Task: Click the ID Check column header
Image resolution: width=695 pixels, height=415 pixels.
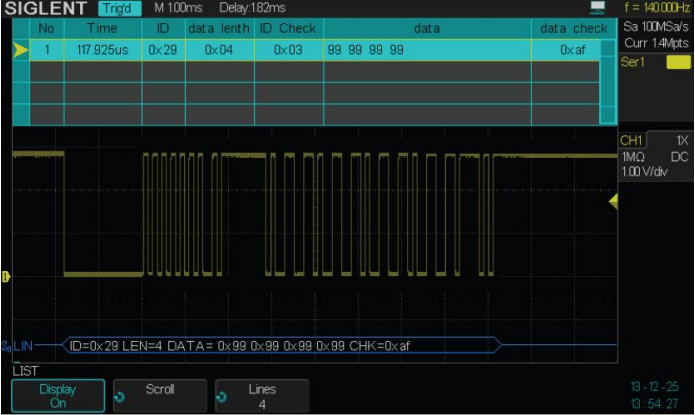Action: click(x=288, y=28)
